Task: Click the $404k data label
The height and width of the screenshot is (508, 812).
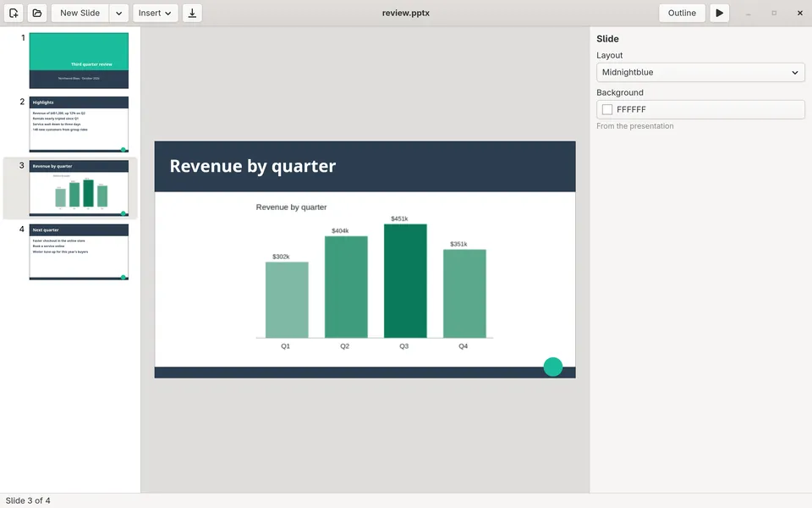Action: point(340,230)
